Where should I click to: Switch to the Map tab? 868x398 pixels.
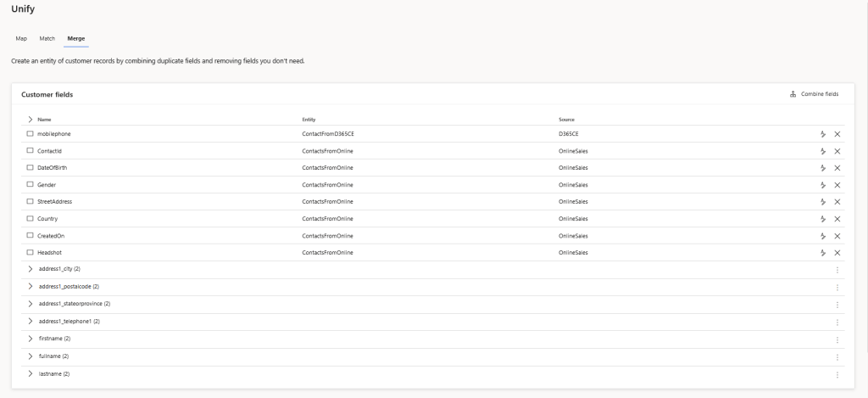20,38
